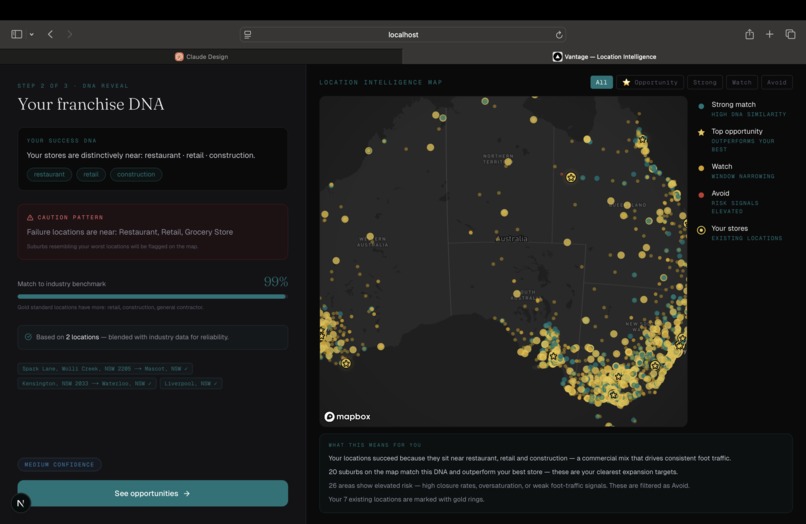This screenshot has width=806, height=524.
Task: Click the localhost address field
Action: (403, 34)
